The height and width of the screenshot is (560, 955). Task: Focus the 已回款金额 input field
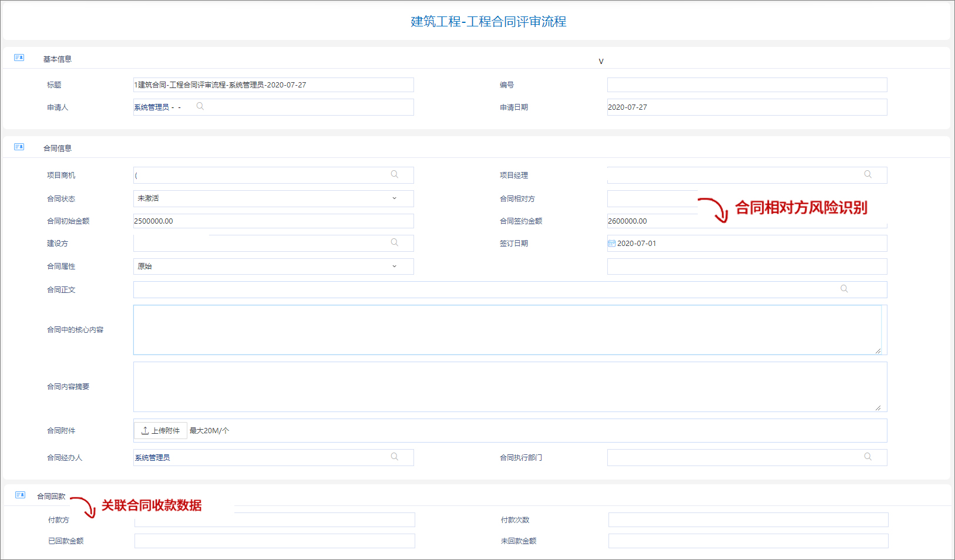click(x=275, y=541)
